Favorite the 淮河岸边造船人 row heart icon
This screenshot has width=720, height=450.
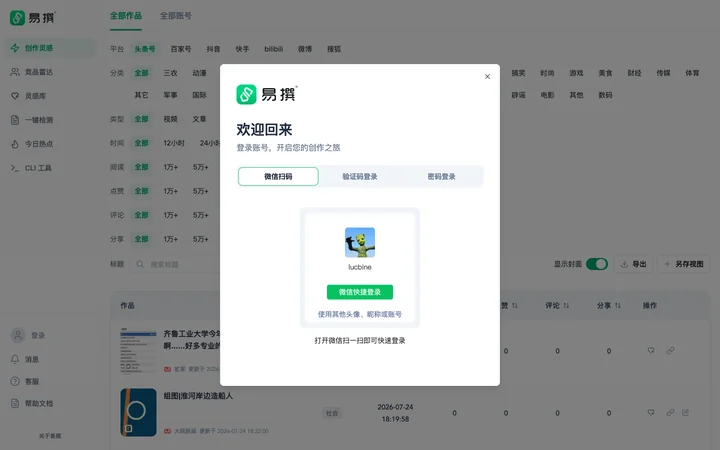pos(651,412)
